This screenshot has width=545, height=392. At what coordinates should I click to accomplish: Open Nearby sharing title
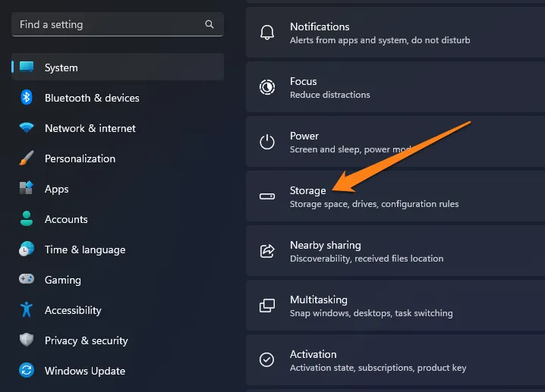click(x=326, y=245)
